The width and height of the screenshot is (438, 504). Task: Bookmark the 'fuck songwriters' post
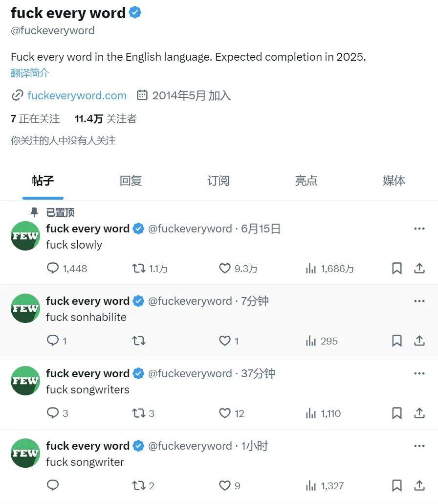click(x=397, y=413)
